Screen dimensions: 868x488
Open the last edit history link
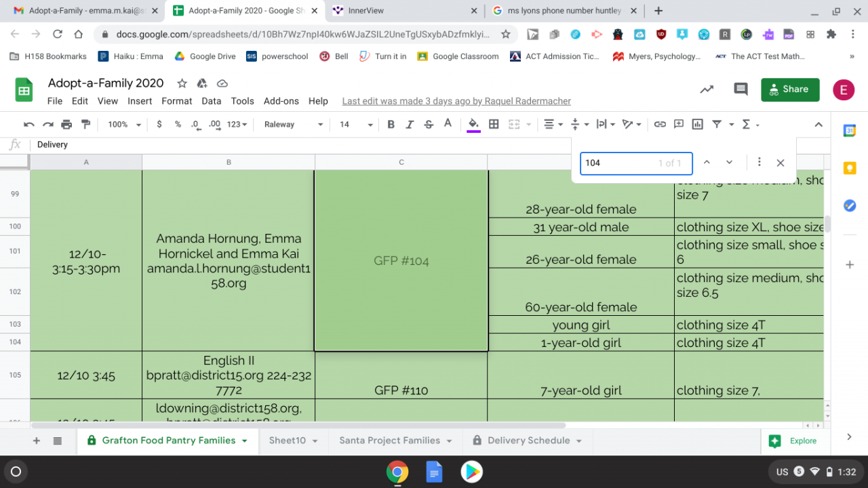click(x=456, y=101)
